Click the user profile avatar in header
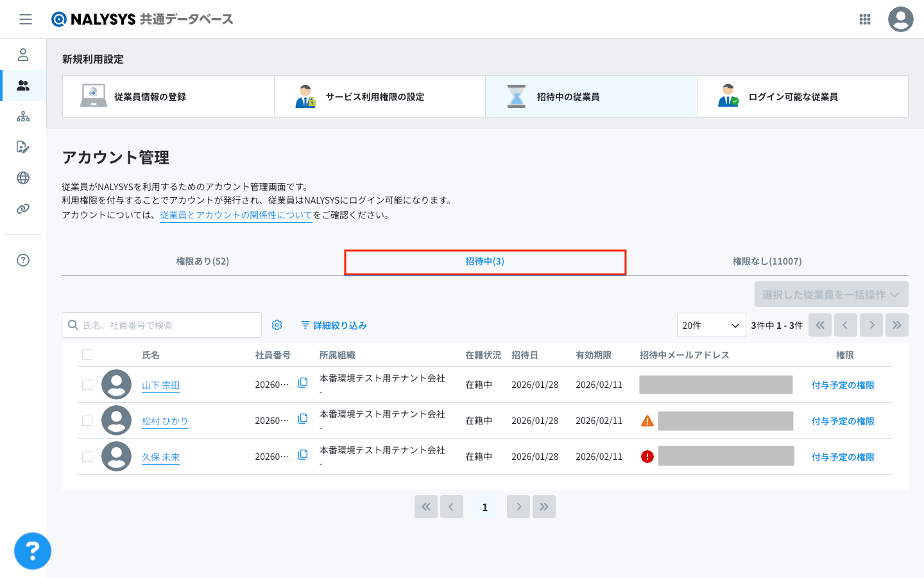Screen dimensions: 924x578 click(x=900, y=19)
